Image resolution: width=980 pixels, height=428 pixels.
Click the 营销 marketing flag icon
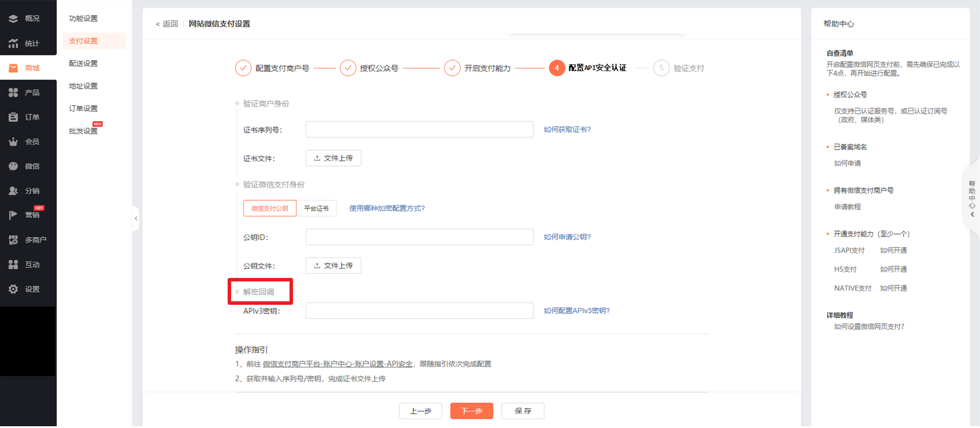[x=13, y=215]
